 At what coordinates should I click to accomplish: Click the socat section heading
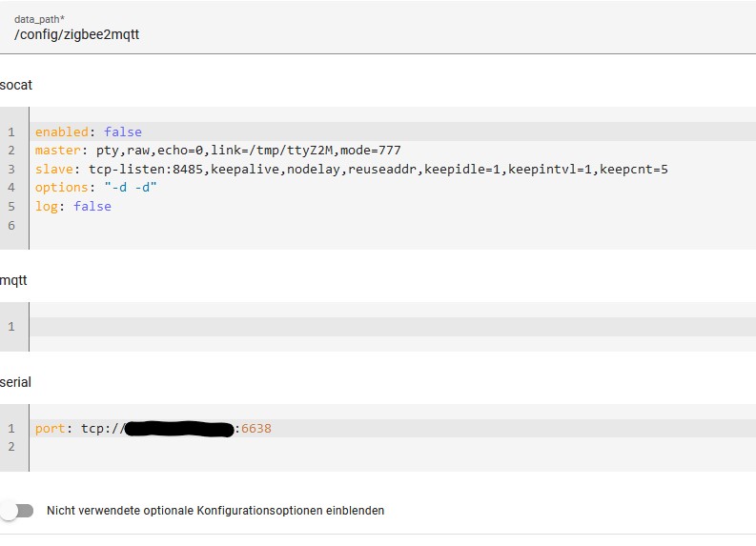[x=16, y=85]
